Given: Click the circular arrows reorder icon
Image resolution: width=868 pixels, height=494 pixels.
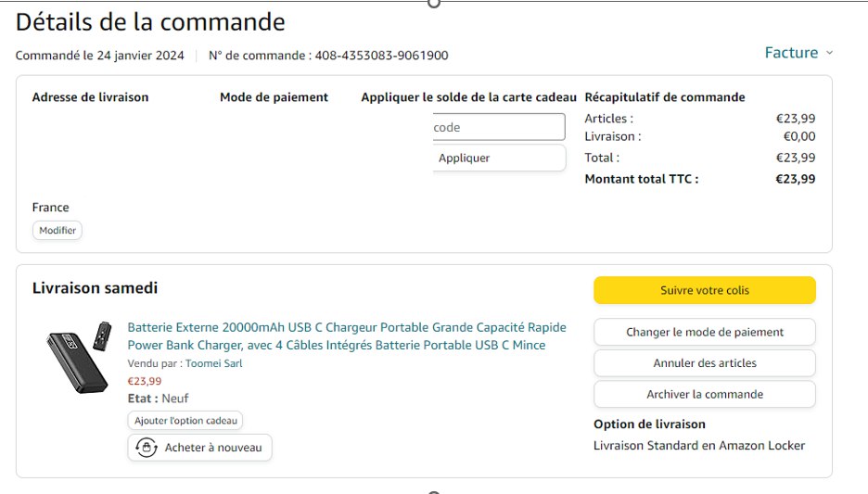Looking at the screenshot, I should pos(147,448).
